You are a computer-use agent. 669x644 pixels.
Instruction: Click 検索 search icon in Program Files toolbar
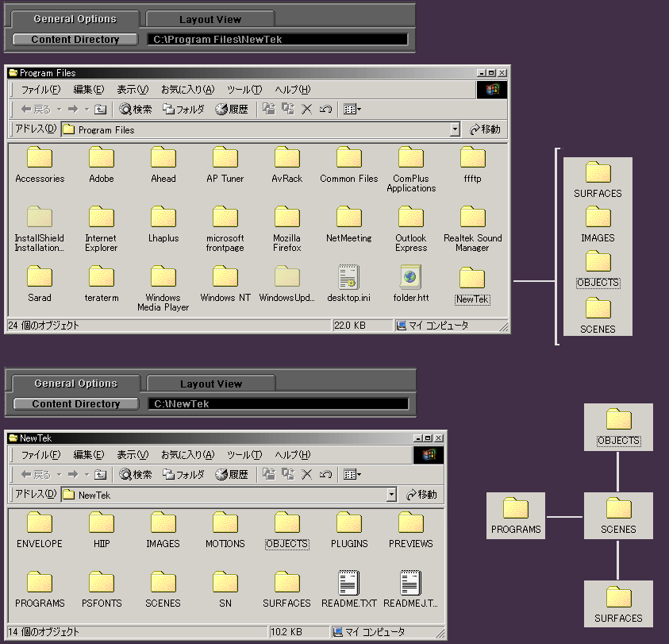(x=135, y=110)
